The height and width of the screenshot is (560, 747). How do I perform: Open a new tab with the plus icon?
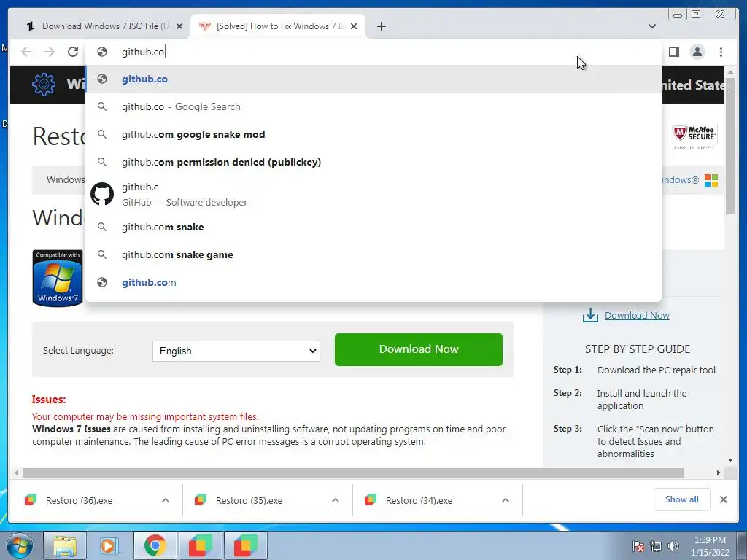[381, 26]
